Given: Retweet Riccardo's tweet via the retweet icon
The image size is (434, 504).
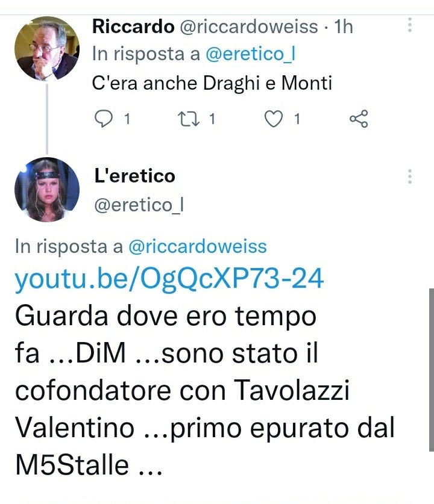Looking at the screenshot, I should 189,119.
